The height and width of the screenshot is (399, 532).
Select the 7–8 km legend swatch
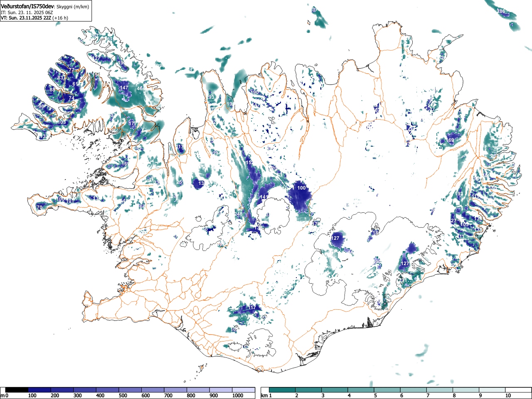click(x=440, y=390)
